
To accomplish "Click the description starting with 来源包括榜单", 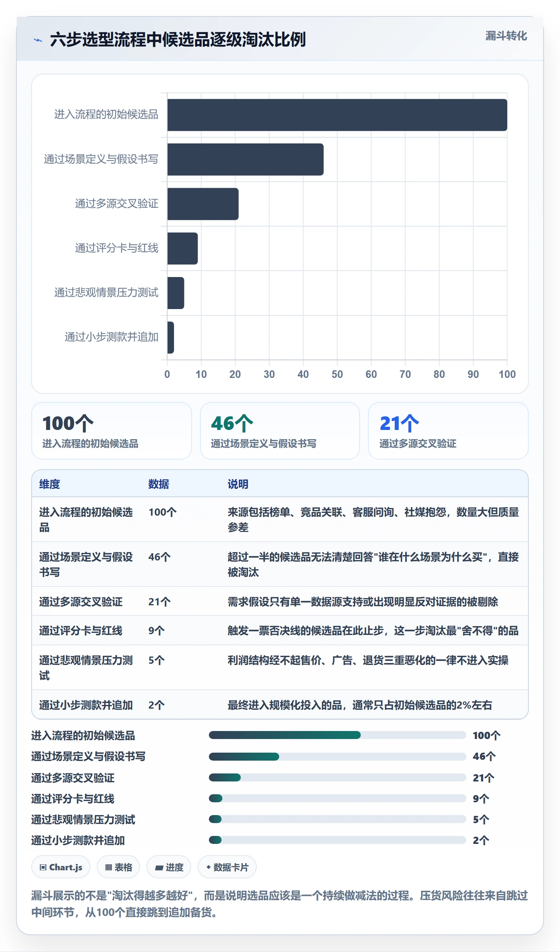I will point(373,520).
